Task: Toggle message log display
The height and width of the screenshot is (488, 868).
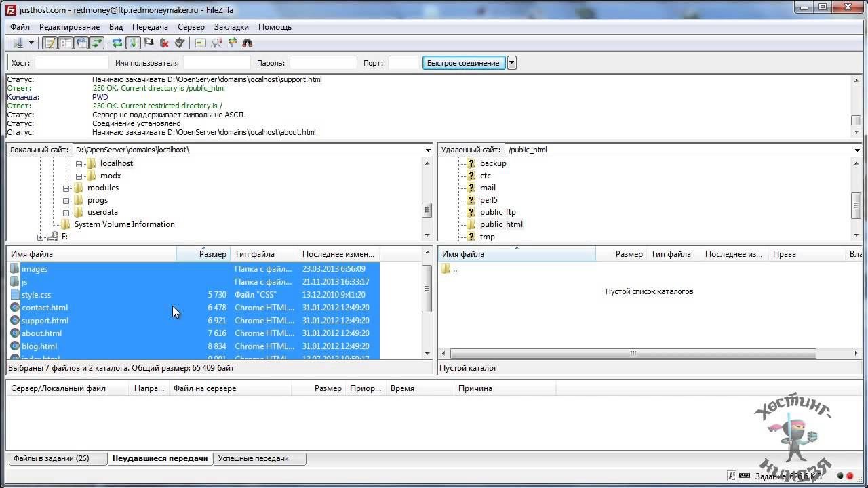Action: [x=50, y=43]
